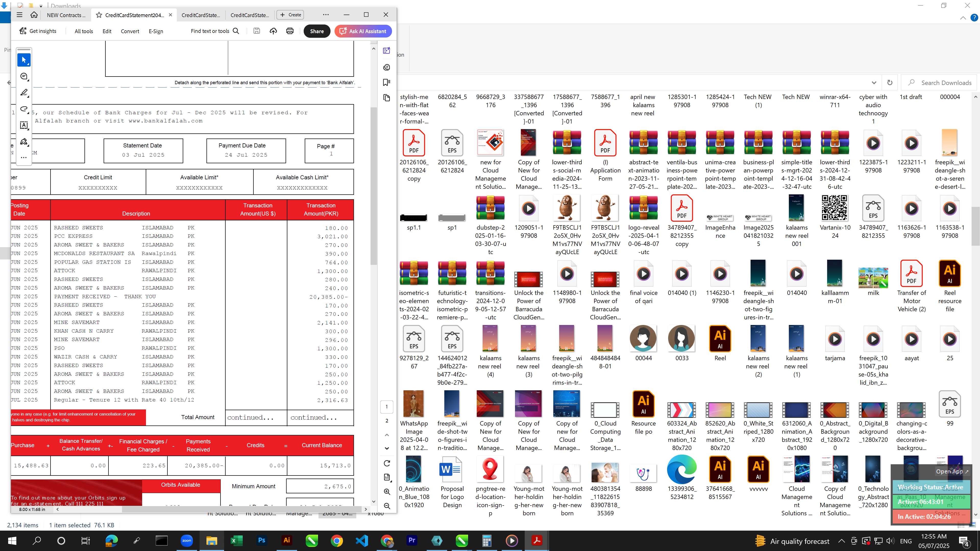Add a comment with the comment tool
This screenshot has width=980, height=551.
(24, 77)
